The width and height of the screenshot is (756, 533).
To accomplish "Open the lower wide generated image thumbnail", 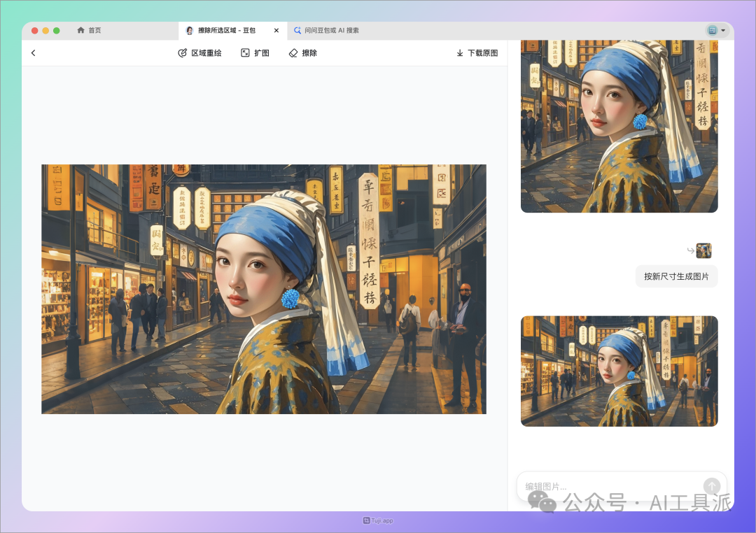I will (x=619, y=371).
